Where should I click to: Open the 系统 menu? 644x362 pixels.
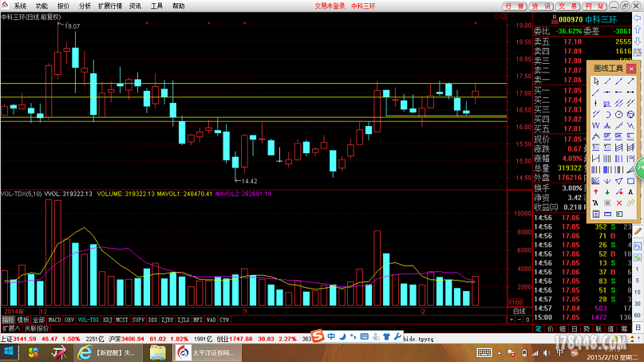click(20, 6)
